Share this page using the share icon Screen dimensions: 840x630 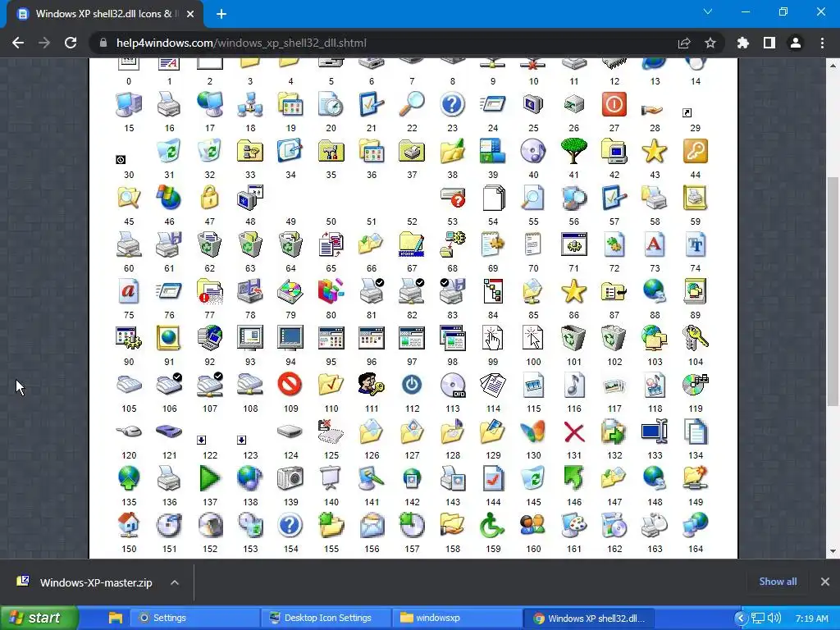[x=684, y=43]
